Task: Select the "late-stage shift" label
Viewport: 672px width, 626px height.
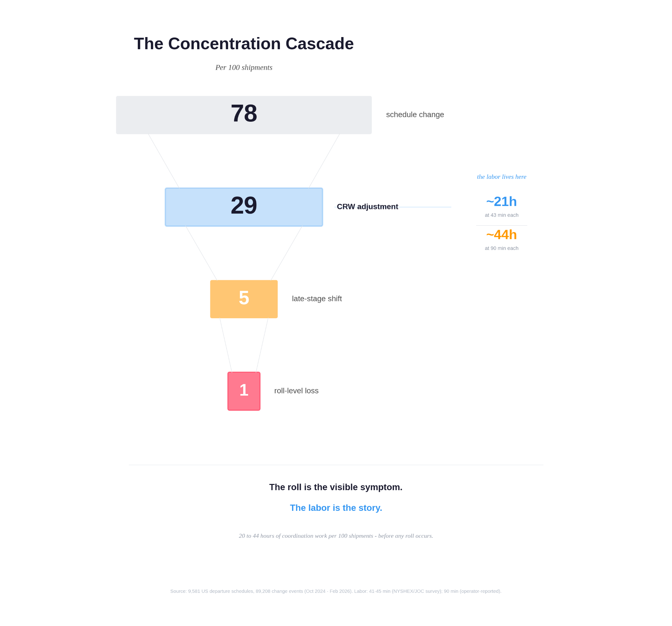Action: pyautogui.click(x=317, y=299)
